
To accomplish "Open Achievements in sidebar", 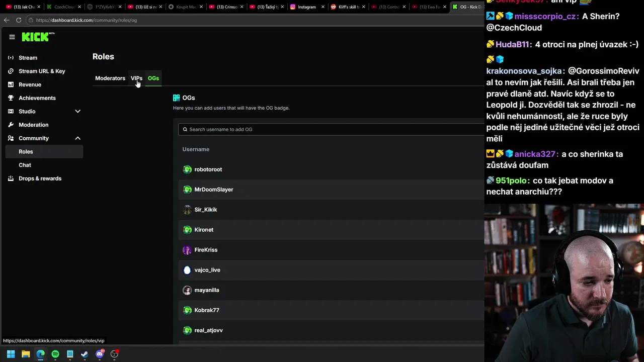I will point(37,98).
